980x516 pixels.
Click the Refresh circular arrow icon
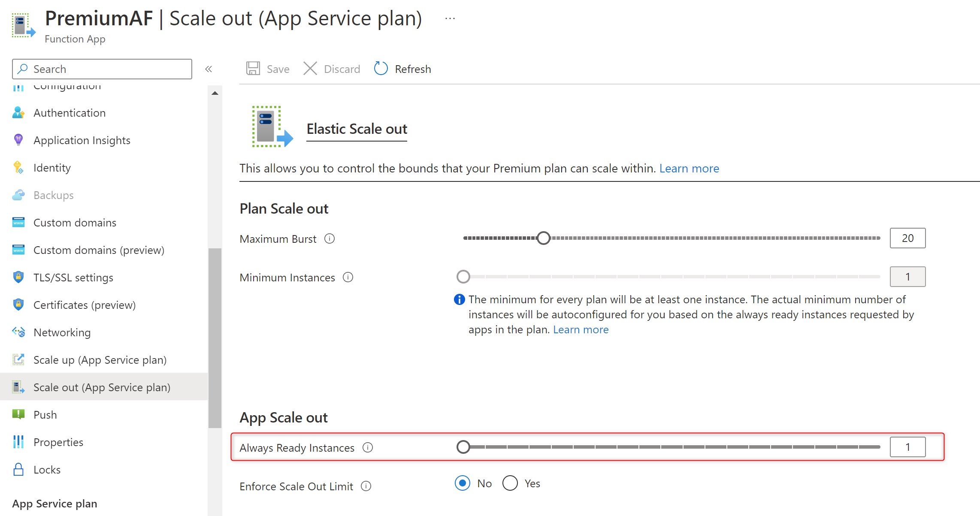pos(381,69)
